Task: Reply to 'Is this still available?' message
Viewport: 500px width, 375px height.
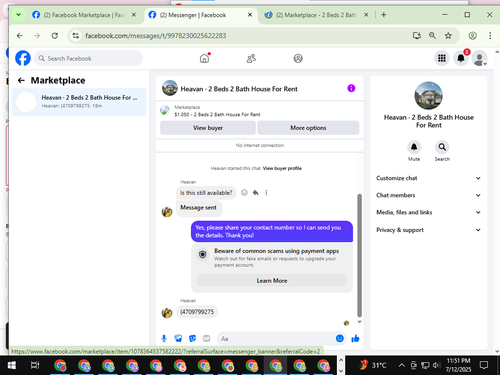Action: 256,193
